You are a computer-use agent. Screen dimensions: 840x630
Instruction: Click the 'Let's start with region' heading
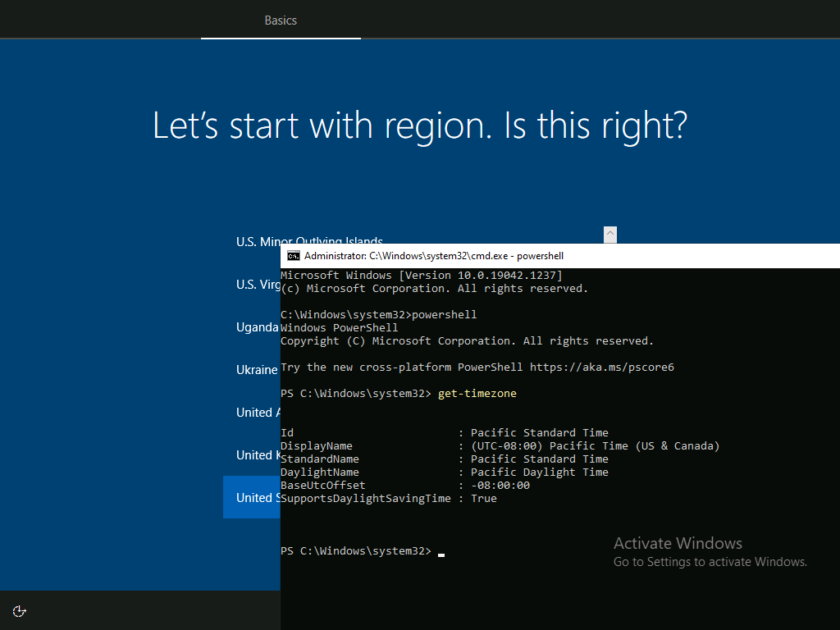(420, 126)
